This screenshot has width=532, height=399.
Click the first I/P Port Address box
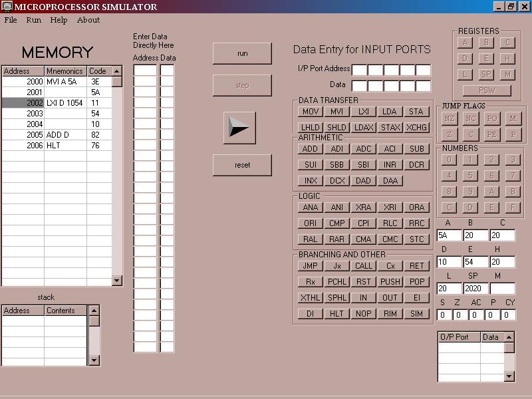[x=359, y=70]
